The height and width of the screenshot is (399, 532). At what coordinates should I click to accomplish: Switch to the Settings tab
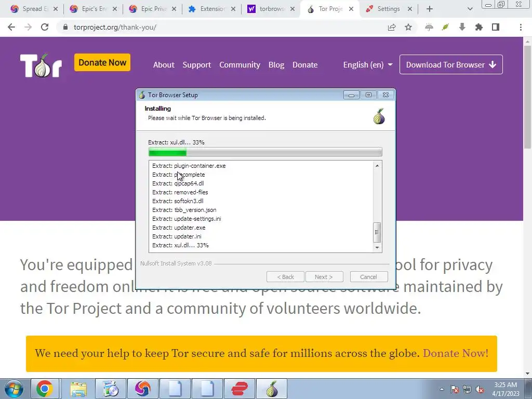coord(389,9)
